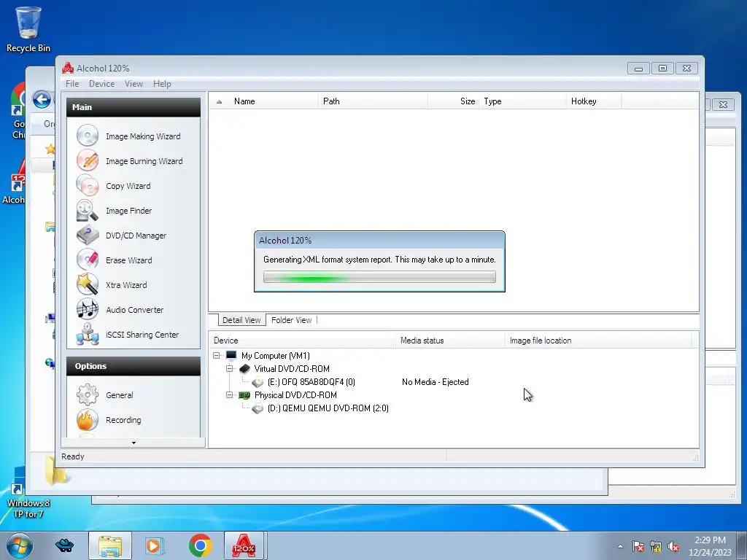The image size is (747, 560).
Task: Click the Ready status bar text
Action: pos(72,456)
